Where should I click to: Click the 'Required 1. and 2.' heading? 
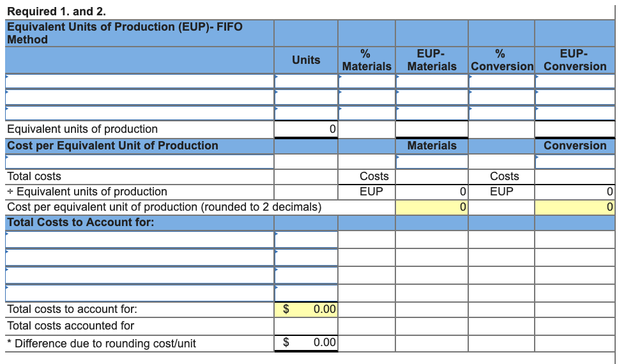57,11
